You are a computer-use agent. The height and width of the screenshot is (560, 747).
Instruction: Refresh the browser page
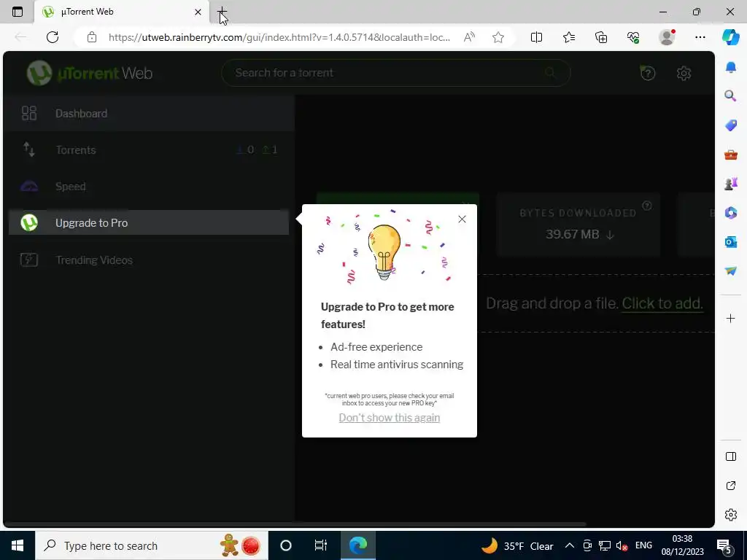click(x=53, y=37)
